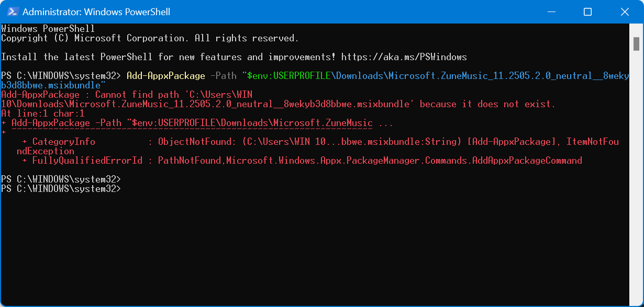Click the 'At line:1 char:1' text

pos(43,113)
